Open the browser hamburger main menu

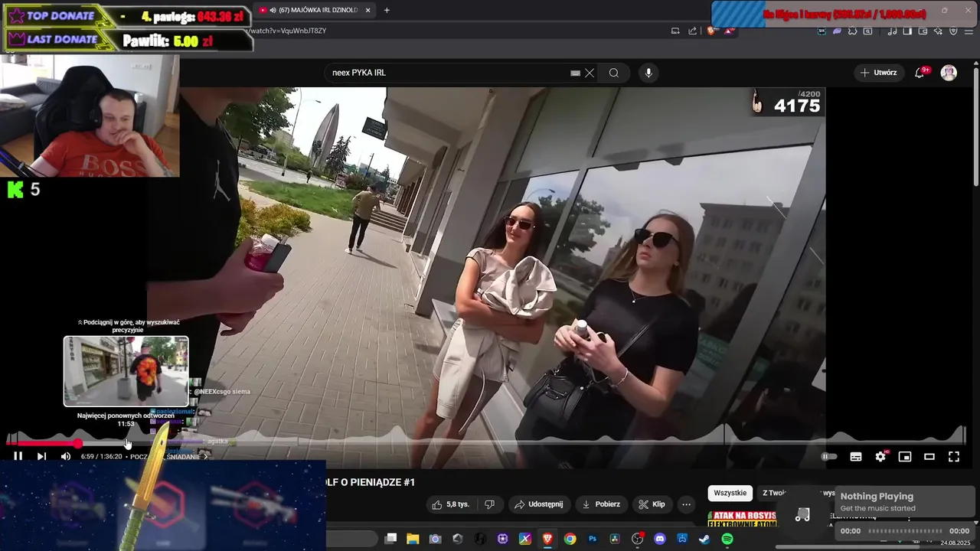[x=969, y=31]
